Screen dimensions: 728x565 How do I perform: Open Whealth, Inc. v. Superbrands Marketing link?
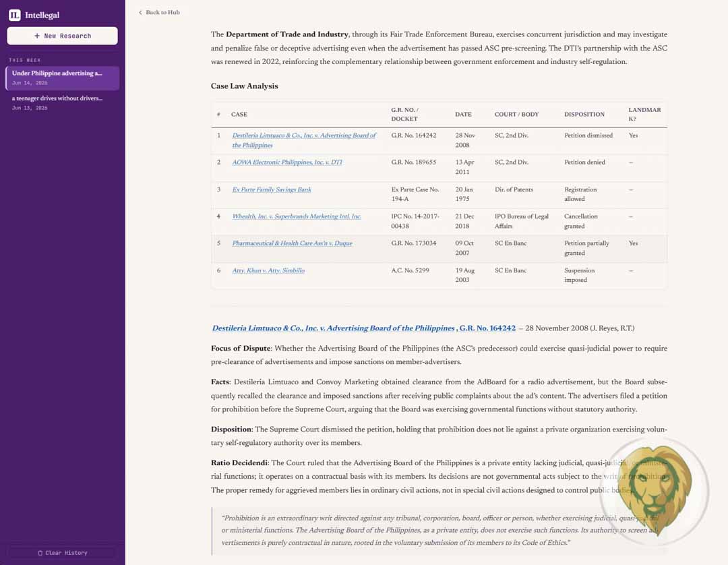point(297,216)
